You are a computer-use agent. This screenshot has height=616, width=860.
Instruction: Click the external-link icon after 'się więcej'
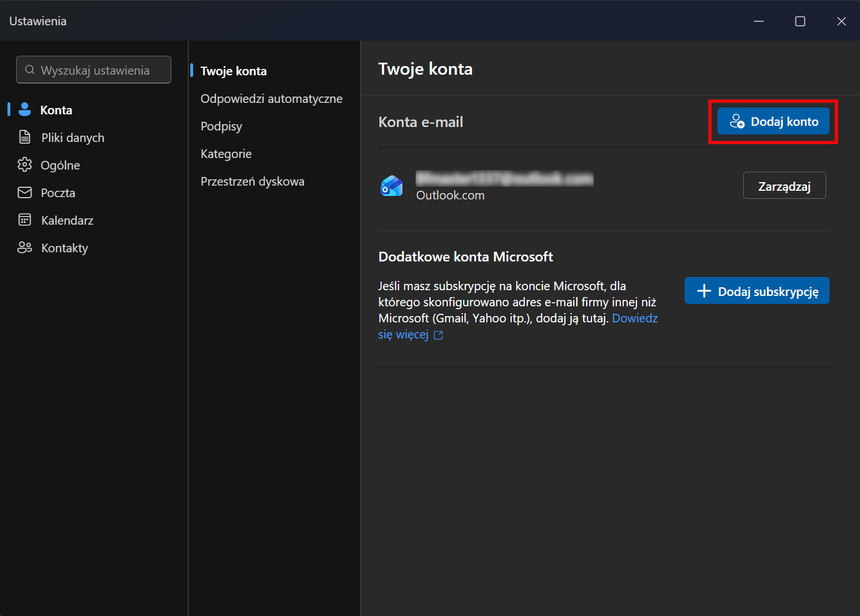click(438, 335)
